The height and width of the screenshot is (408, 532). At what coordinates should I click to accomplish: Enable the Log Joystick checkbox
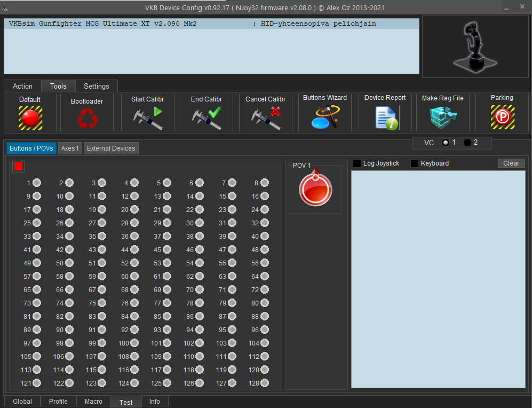tap(357, 163)
